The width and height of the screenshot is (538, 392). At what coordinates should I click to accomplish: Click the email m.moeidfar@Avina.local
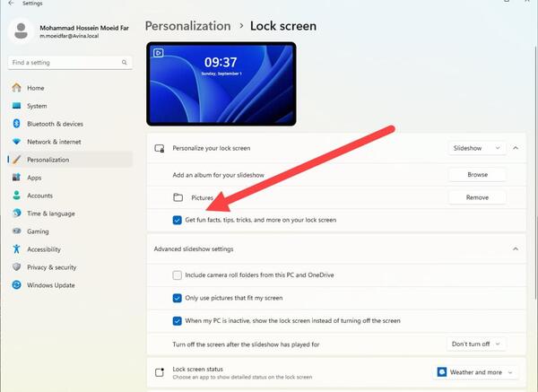(69, 36)
